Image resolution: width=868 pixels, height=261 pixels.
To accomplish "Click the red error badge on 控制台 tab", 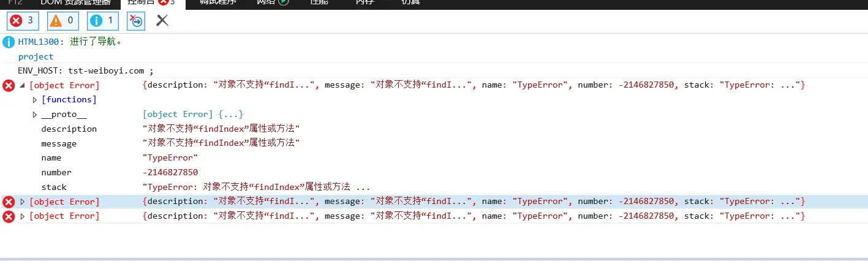I will 163,2.
